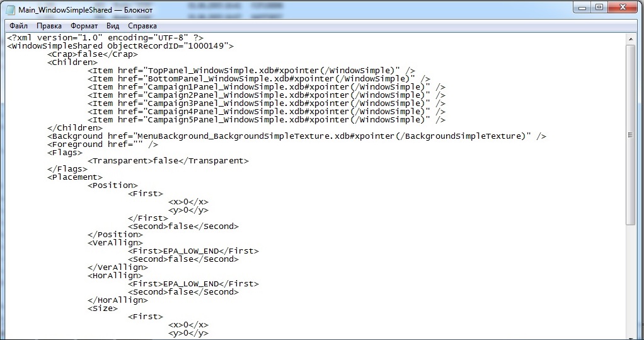Click the TopPanel_WindowSimple.xdb item line
This screenshot has height=340, width=644.
tap(251, 71)
